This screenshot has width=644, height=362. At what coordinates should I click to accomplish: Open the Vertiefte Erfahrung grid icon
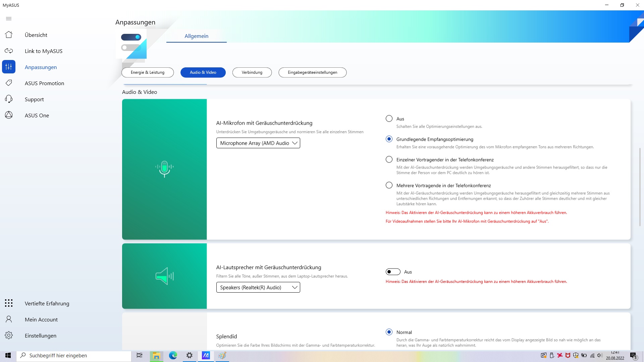point(9,303)
